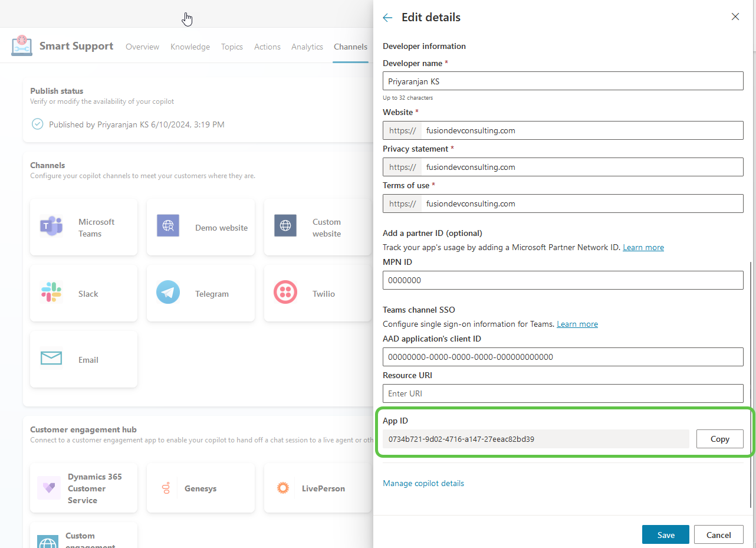Select the Custom website globe icon
The height and width of the screenshot is (548, 756).
click(x=285, y=226)
